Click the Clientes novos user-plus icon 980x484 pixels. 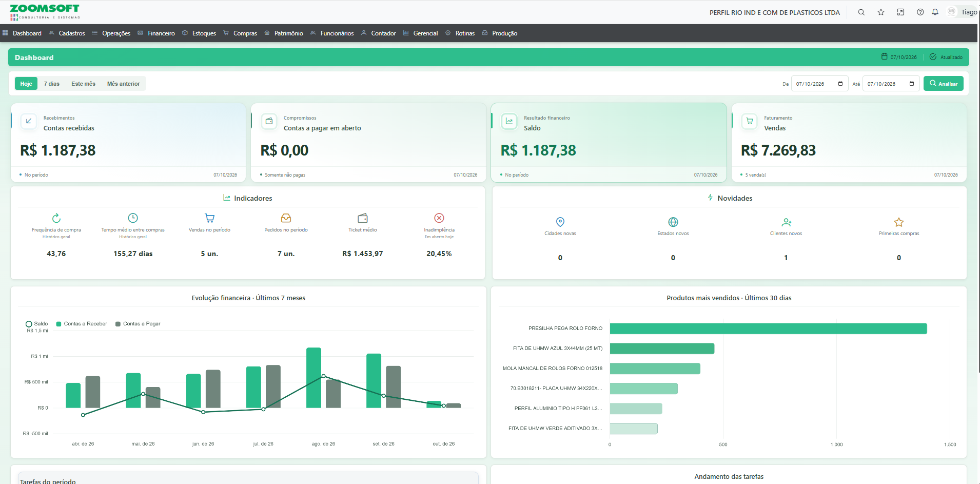(x=786, y=222)
